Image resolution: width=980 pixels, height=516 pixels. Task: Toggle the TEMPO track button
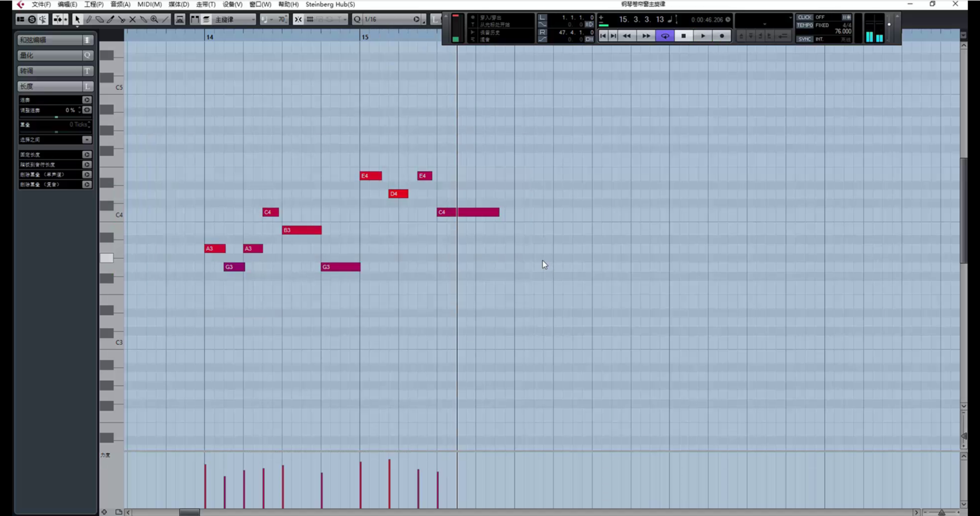[x=805, y=25]
